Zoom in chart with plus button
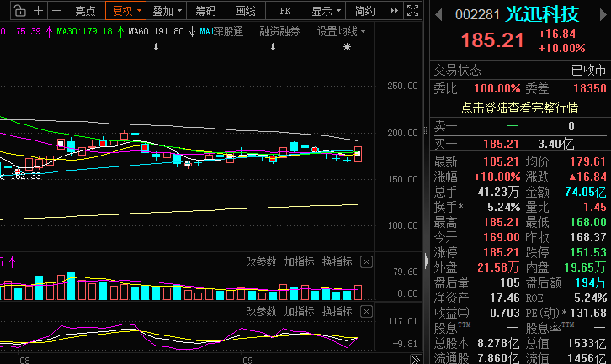Screen dimensions: 611x364 [x=38, y=11]
